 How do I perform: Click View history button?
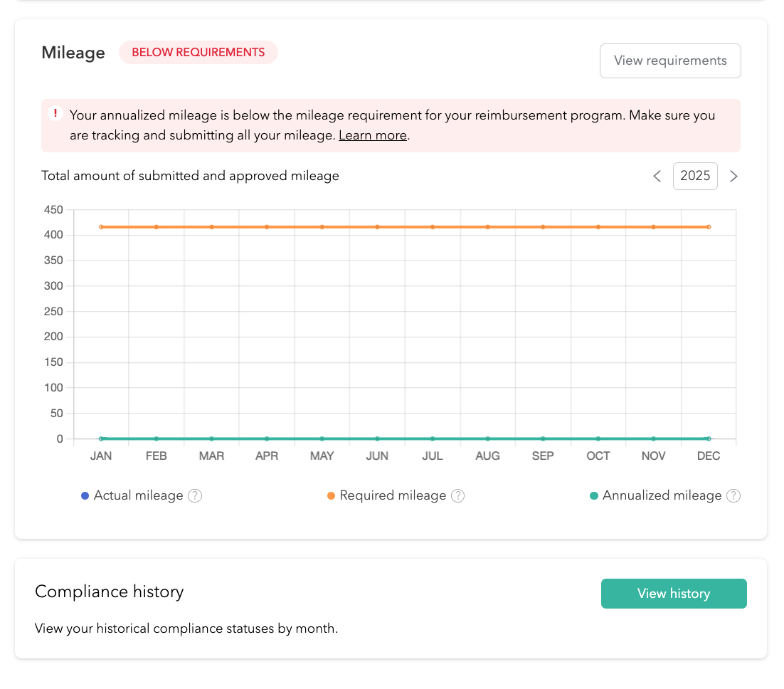(x=674, y=593)
